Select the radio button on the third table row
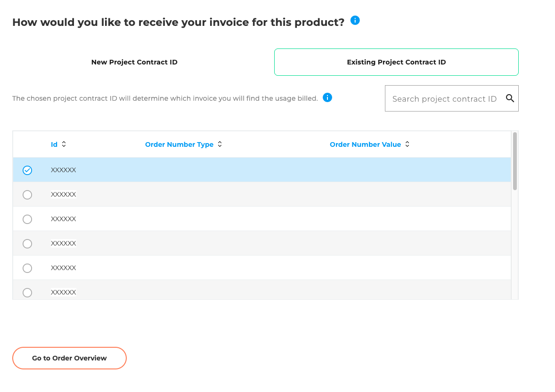 coord(27,219)
